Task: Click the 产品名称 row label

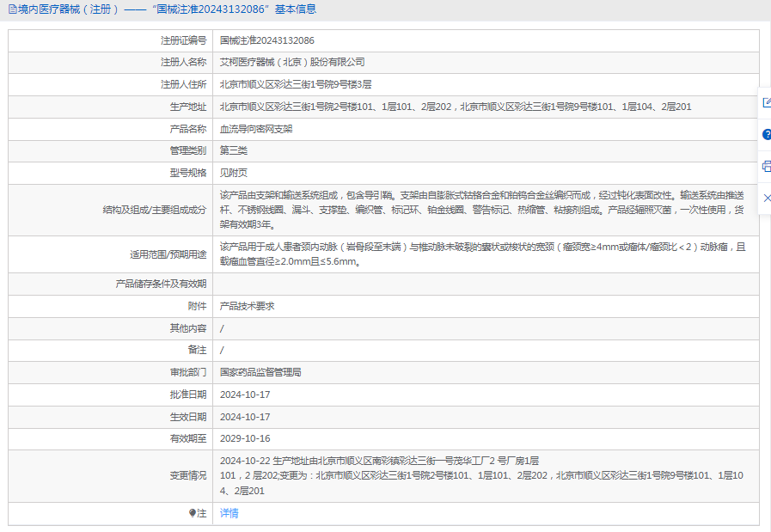Action: click(188, 129)
